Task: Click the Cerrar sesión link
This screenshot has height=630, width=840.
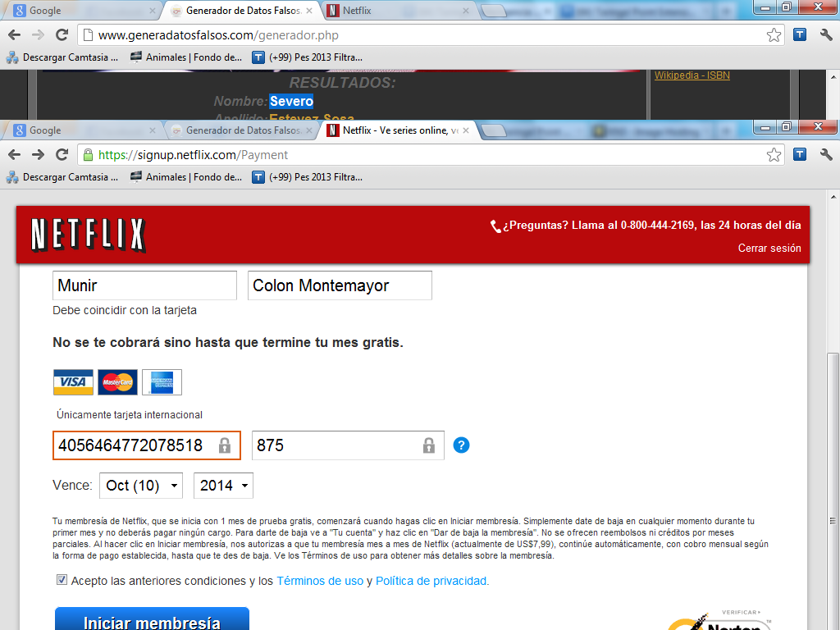Action: [769, 248]
